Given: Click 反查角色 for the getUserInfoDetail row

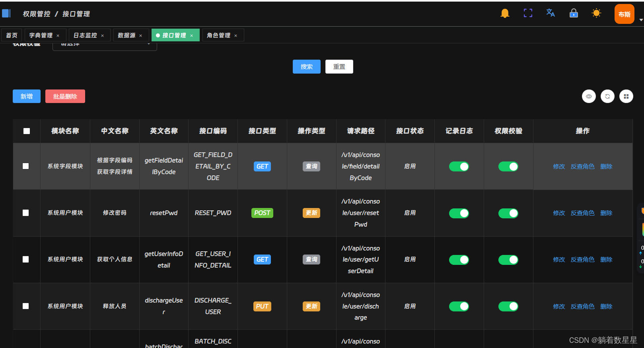Looking at the screenshot, I should (x=583, y=260).
